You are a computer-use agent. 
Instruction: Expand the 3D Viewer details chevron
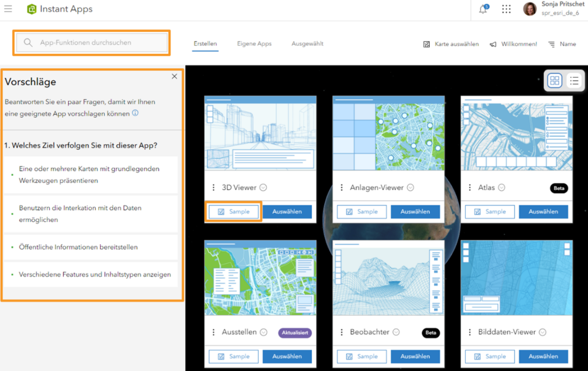(x=263, y=187)
